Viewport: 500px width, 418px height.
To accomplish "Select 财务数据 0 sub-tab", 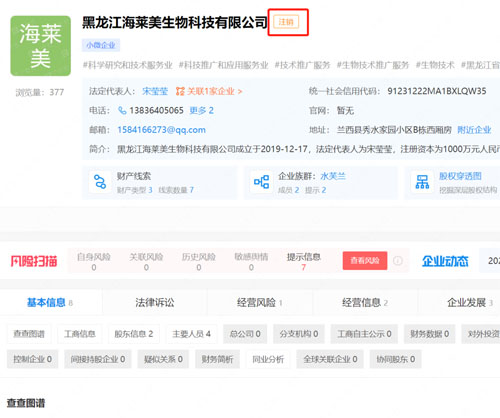I will [x=429, y=334].
